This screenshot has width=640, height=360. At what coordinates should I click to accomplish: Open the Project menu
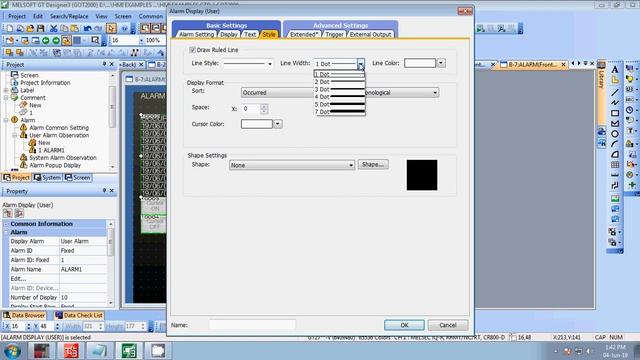[17, 16]
